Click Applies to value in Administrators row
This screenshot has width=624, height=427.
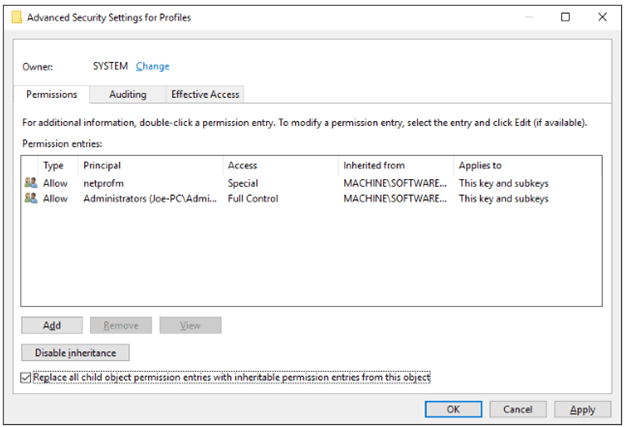click(503, 198)
